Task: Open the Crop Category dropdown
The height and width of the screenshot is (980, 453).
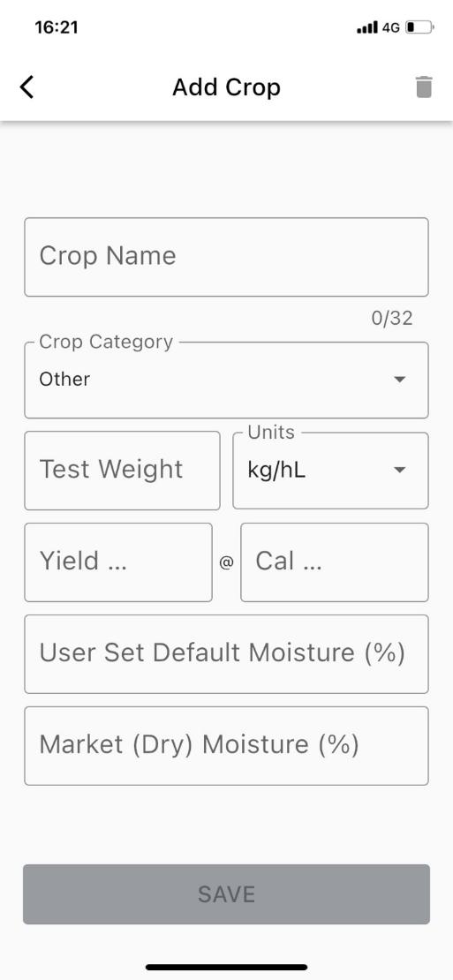Action: pos(226,380)
